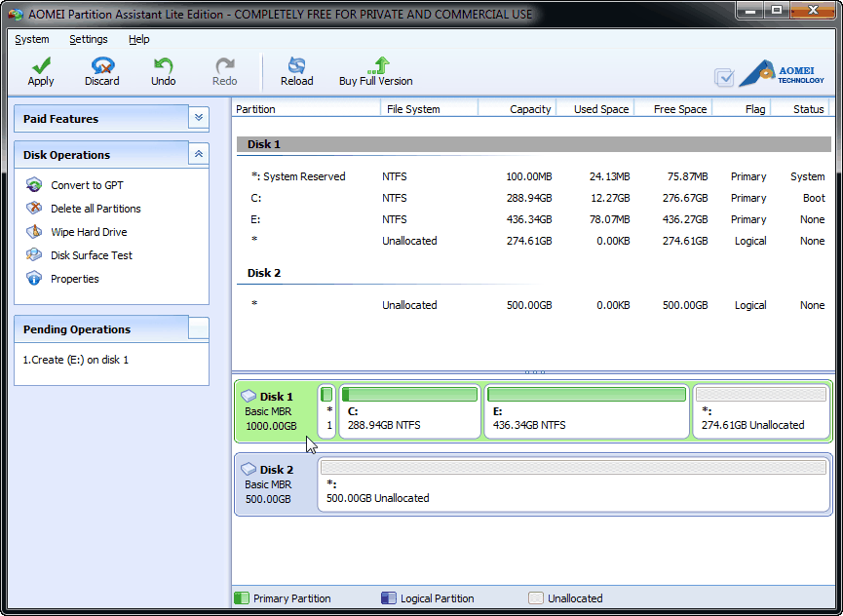Sort by Partition column header
This screenshot has width=843, height=616.
coord(306,108)
